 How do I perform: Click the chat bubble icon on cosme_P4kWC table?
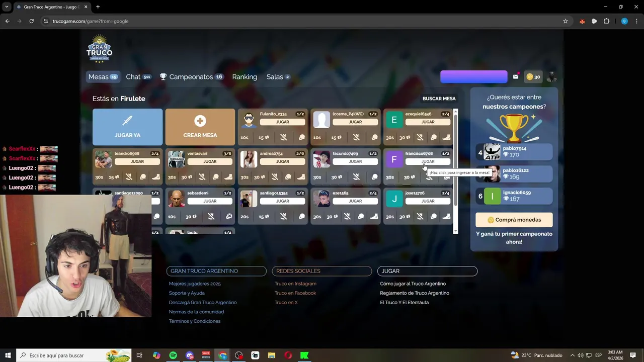(x=374, y=138)
